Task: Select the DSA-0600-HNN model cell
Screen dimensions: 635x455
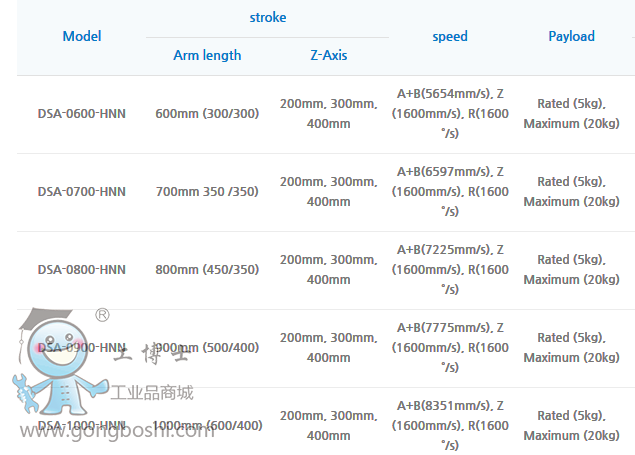Action: [82, 114]
